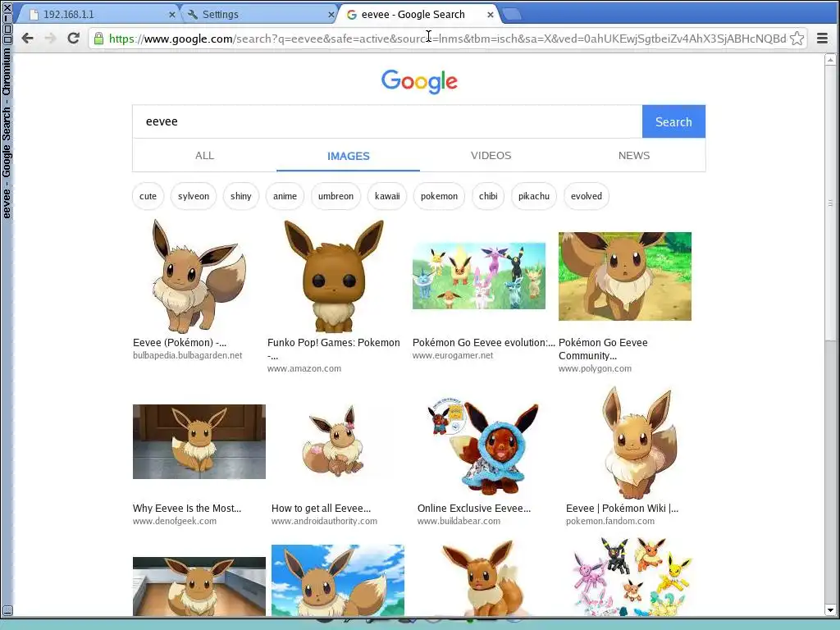Image resolution: width=840 pixels, height=630 pixels.
Task: Open the Eevee evolutions group thumbnail
Action: (x=479, y=276)
